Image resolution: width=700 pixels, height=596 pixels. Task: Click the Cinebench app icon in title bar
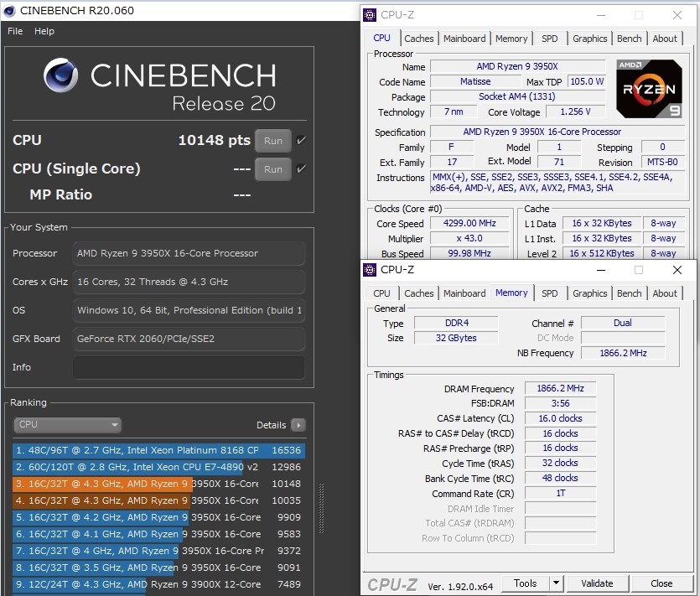click(x=9, y=11)
